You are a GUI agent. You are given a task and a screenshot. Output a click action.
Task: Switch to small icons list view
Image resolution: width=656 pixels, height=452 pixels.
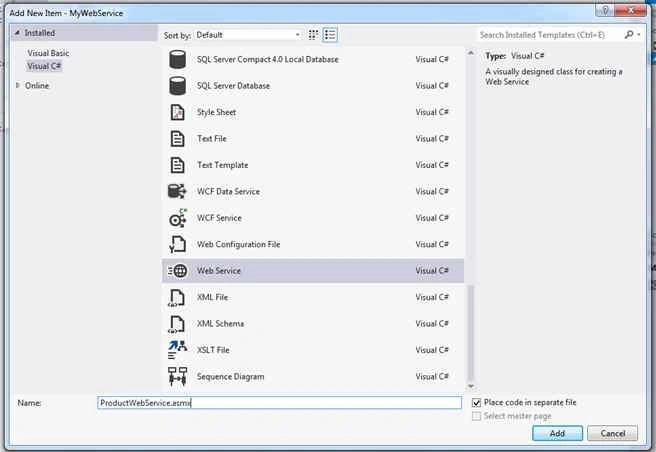point(330,35)
